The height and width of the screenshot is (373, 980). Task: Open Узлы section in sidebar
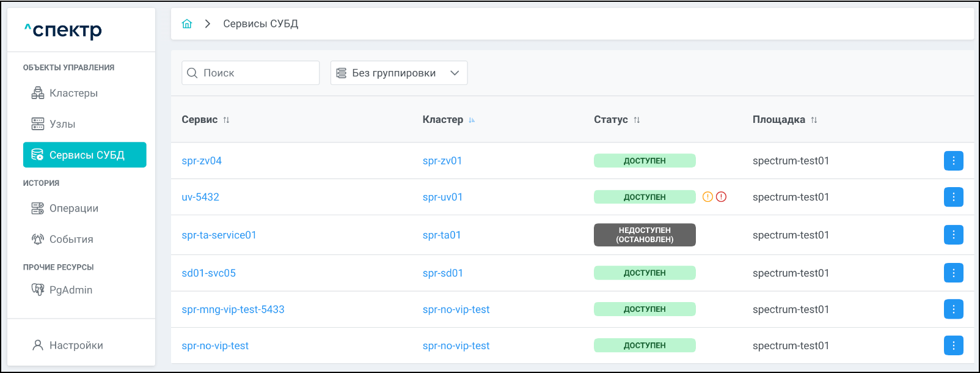click(62, 124)
